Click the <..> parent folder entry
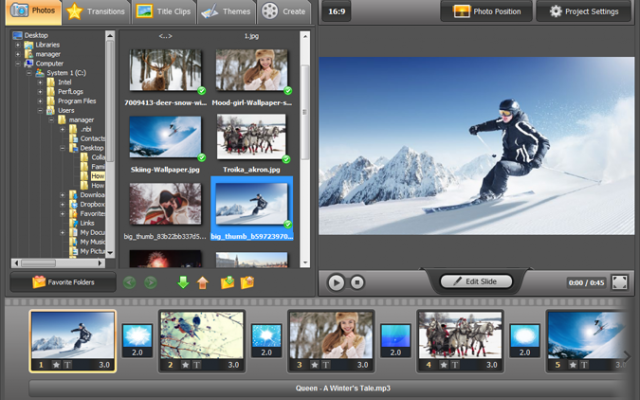The height and width of the screenshot is (400, 640). click(x=165, y=36)
